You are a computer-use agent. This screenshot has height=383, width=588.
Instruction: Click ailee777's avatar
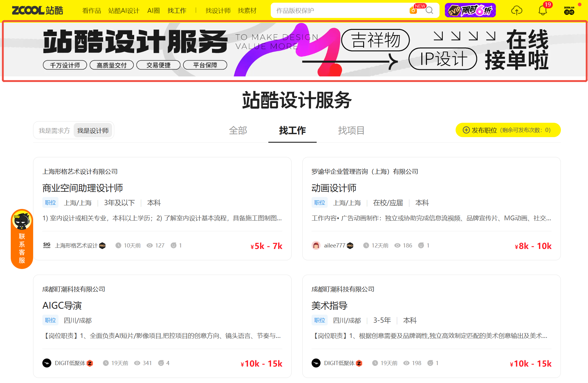point(316,245)
